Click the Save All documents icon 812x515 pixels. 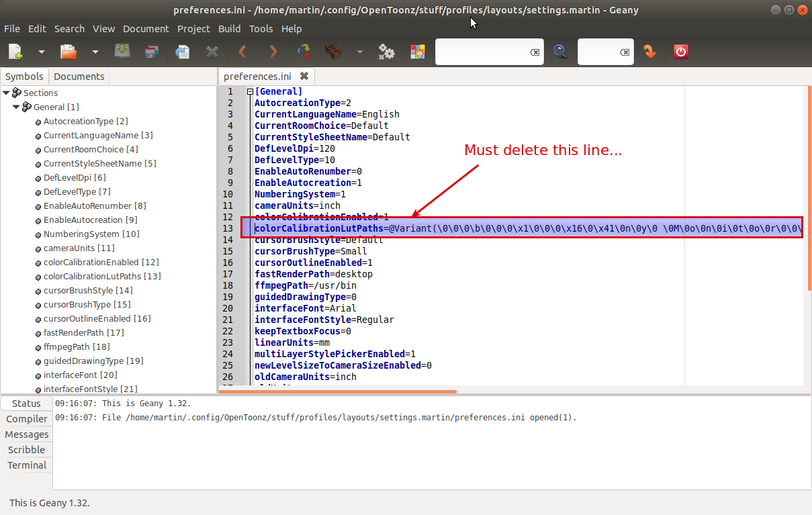tap(151, 52)
